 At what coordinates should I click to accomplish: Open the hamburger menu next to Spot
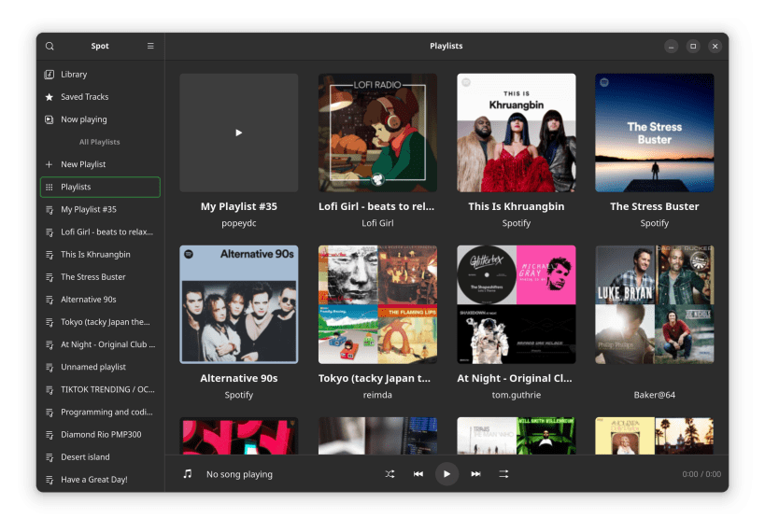(x=150, y=46)
